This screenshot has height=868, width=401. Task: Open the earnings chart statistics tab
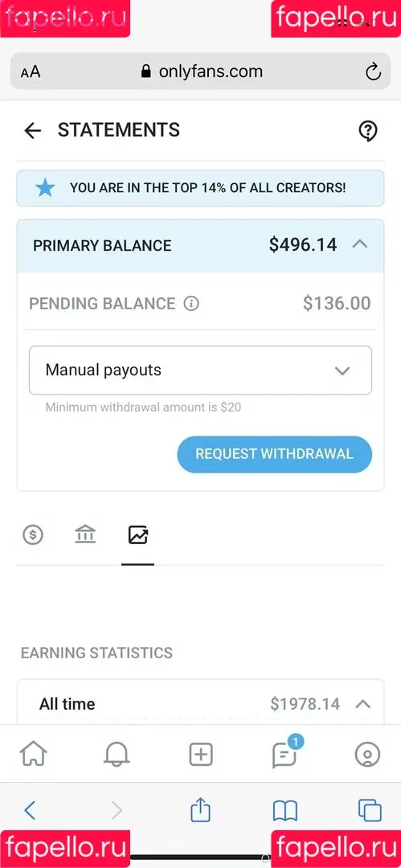(x=138, y=534)
